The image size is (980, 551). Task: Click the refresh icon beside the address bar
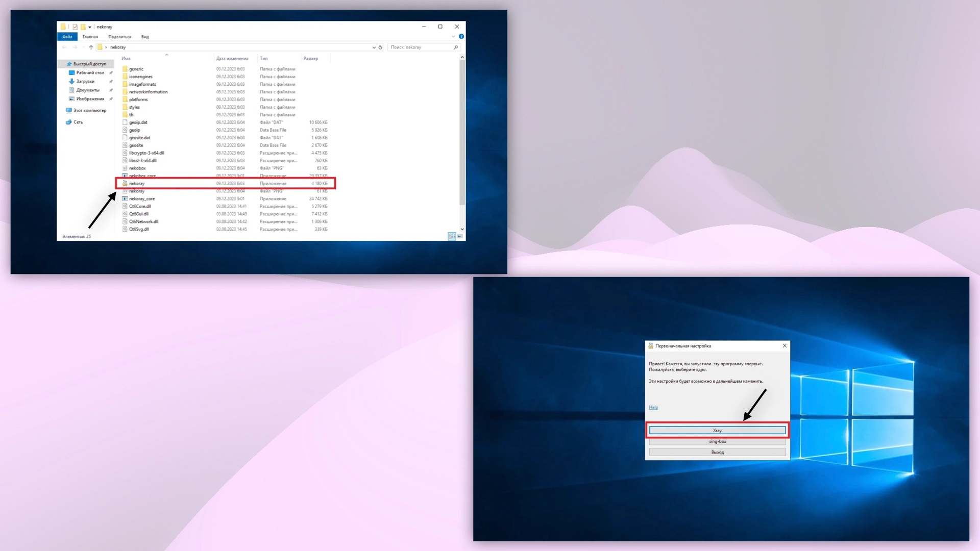click(380, 47)
